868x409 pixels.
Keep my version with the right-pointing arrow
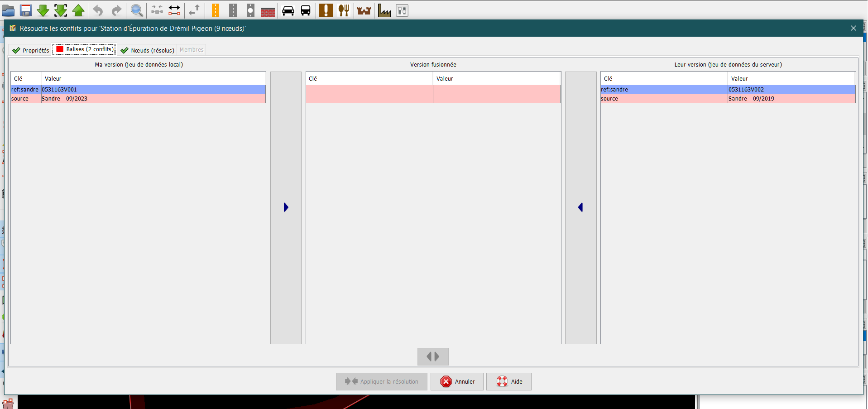pyautogui.click(x=286, y=207)
